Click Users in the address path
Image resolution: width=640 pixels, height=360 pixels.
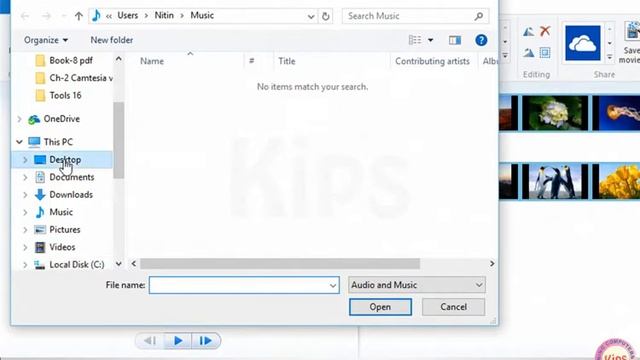pyautogui.click(x=127, y=16)
